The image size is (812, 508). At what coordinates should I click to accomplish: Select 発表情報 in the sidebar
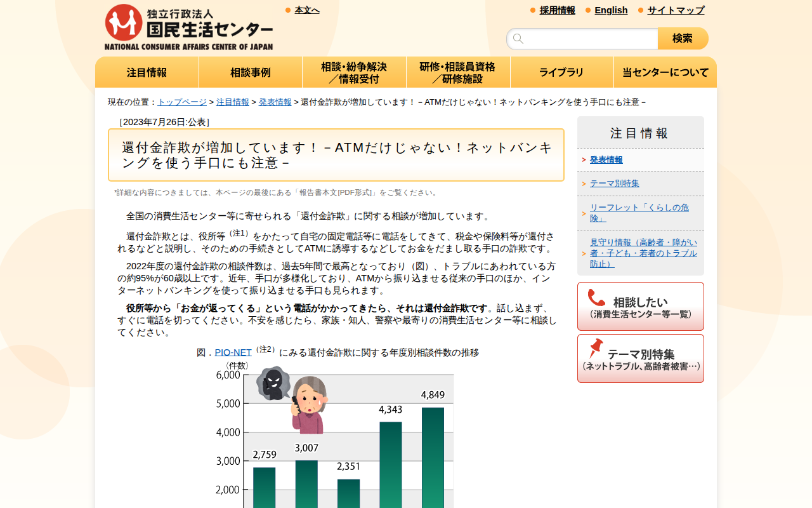click(x=606, y=160)
